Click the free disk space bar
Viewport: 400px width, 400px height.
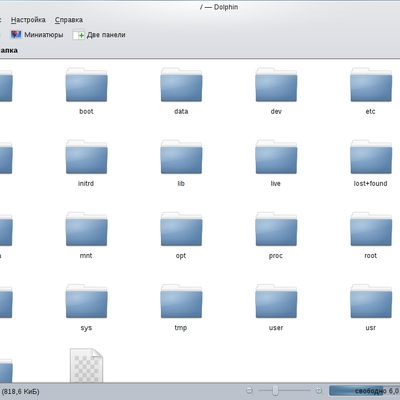point(364,391)
